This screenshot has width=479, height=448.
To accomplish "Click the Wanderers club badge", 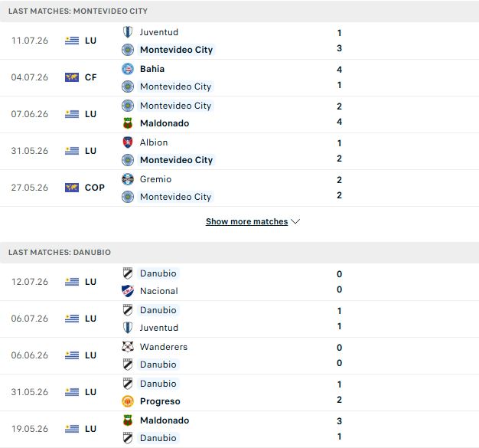I will (x=127, y=347).
